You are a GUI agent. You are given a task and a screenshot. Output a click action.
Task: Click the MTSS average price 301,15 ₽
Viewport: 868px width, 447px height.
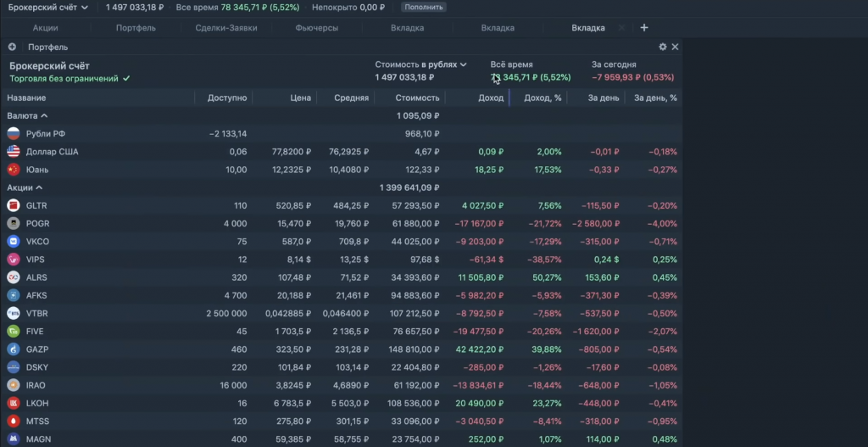(348, 421)
